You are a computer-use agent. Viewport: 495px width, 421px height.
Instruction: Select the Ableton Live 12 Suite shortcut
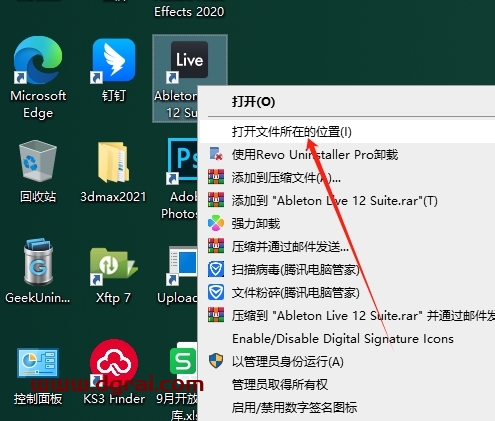point(189,60)
